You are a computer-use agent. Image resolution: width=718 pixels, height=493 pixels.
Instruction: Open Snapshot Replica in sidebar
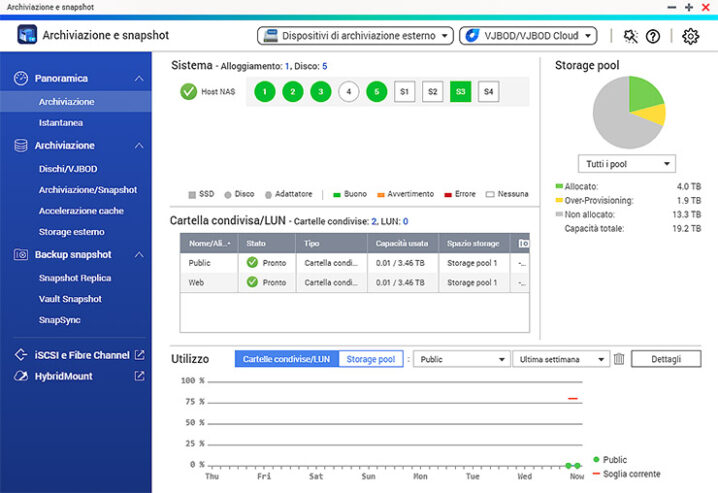click(x=75, y=278)
